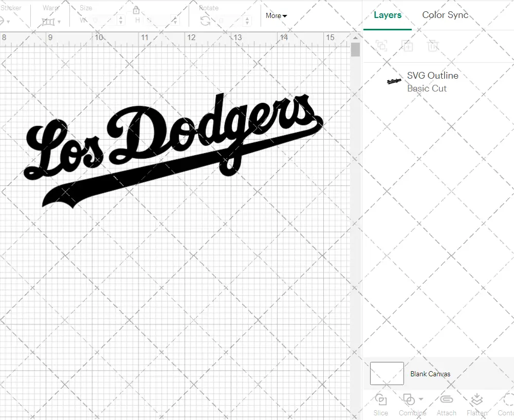This screenshot has height=420, width=514.
Task: Click the Flatten layers icon
Action: coord(476,400)
